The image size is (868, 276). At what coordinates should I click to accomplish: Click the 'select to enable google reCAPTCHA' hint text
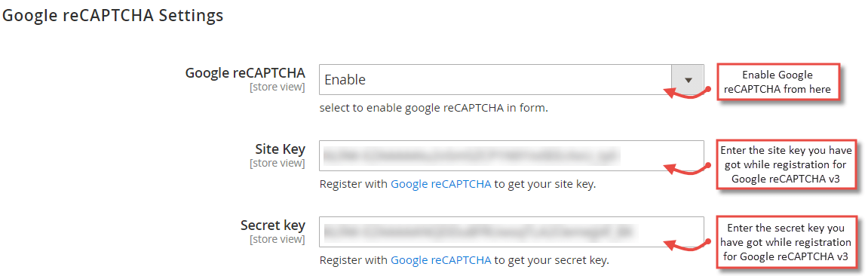coord(434,109)
